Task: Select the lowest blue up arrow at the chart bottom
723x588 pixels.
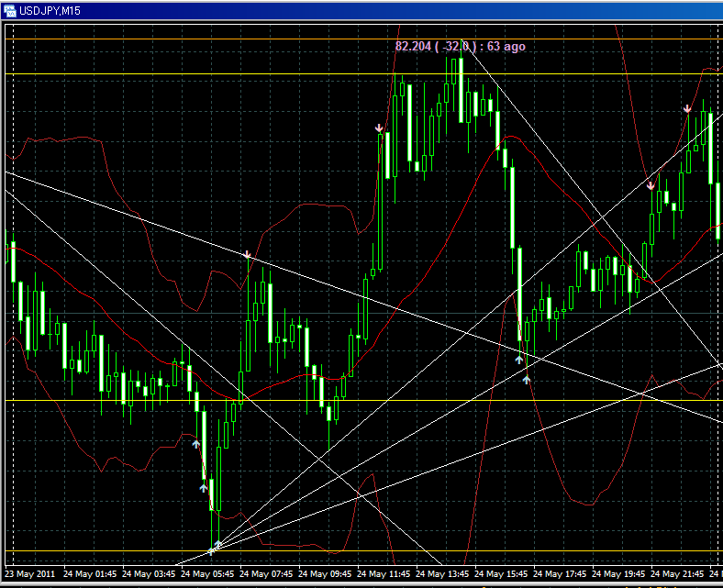Action: coord(217,545)
